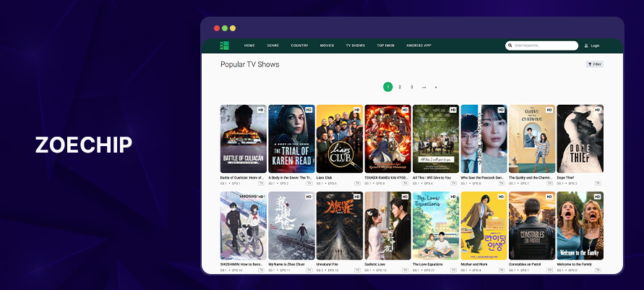Open My Name is Zhao Chuxi poster
The image size is (644, 290).
pyautogui.click(x=291, y=226)
